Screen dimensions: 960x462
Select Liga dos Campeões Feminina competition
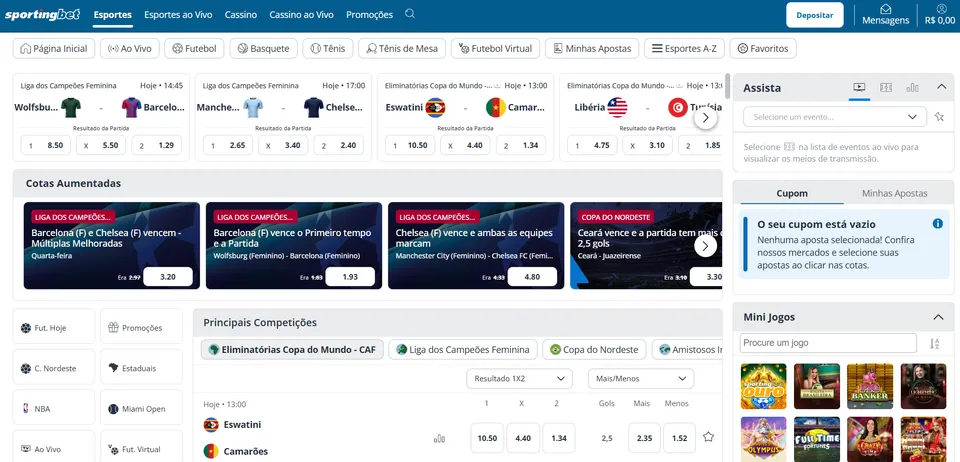(463, 349)
